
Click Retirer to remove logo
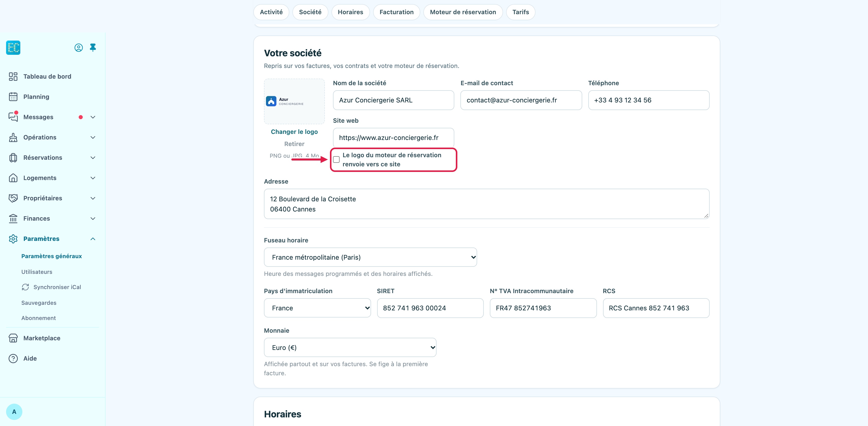(294, 144)
